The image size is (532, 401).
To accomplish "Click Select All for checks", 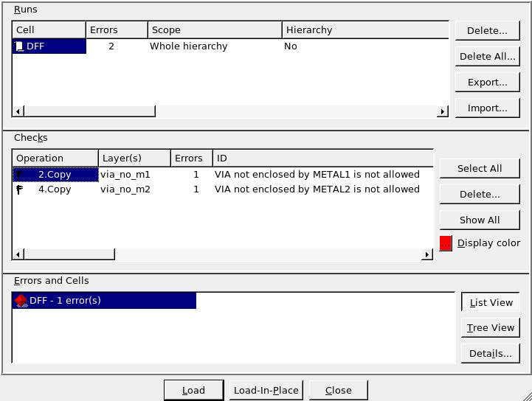I will point(480,169).
